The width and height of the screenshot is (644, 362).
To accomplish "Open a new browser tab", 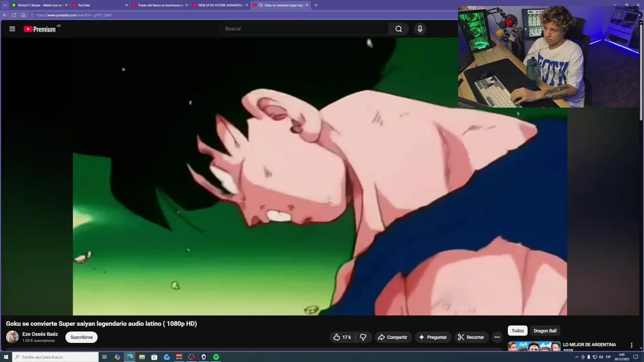I will point(316,5).
